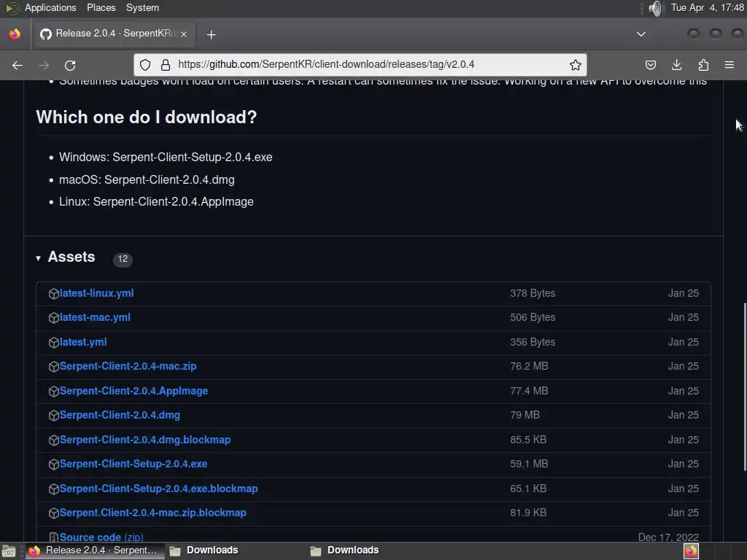Click Firefox icon in bottom panel tray
This screenshot has width=747, height=560.
pos(692,551)
